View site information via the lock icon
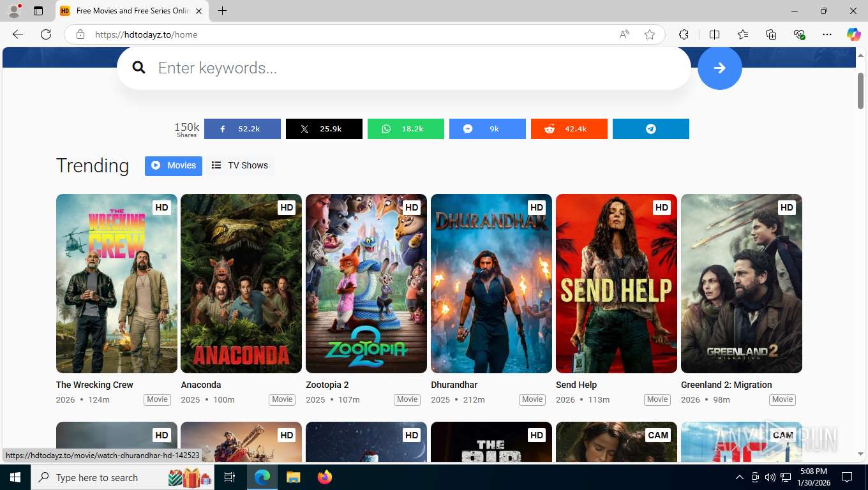Image resolution: width=868 pixels, height=490 pixels. [x=80, y=34]
